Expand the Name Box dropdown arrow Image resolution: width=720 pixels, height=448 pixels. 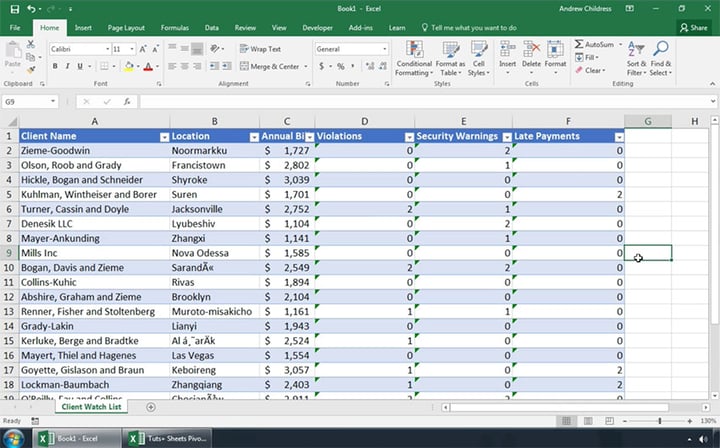[x=53, y=101]
